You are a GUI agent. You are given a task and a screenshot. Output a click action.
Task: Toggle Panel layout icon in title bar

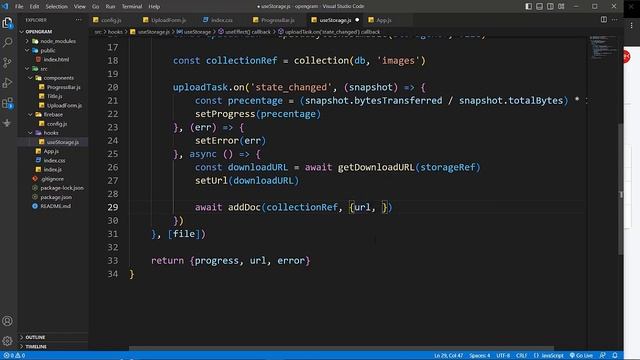[x=540, y=6]
